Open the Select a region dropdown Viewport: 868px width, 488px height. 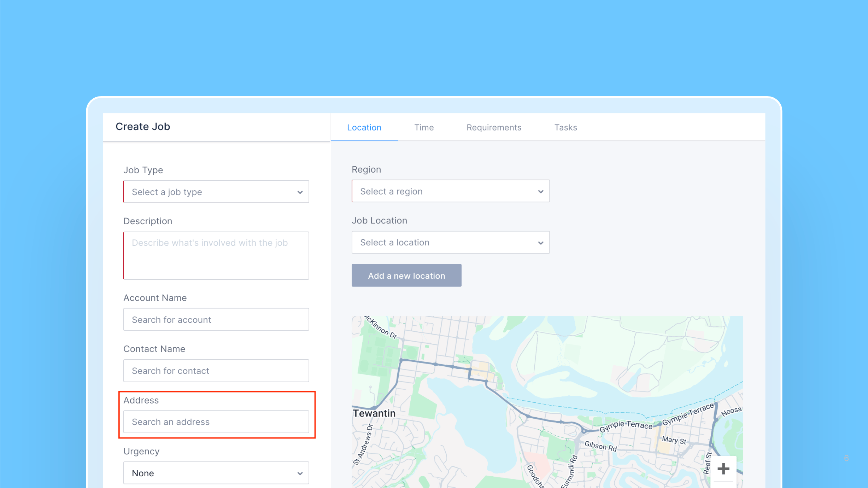tap(451, 191)
